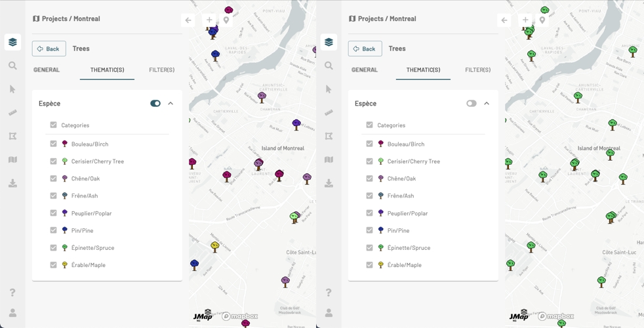Collapse the Espèce section chevron in the left panel
Viewport: 644px width, 328px height.
point(171,104)
